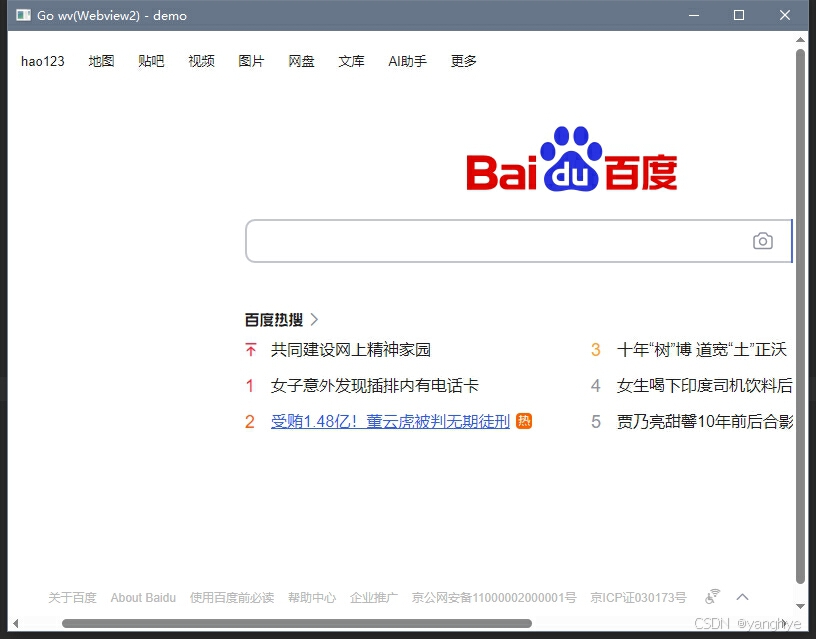Close the Go wv demo window
Screen dimensions: 816x639
click(785, 15)
